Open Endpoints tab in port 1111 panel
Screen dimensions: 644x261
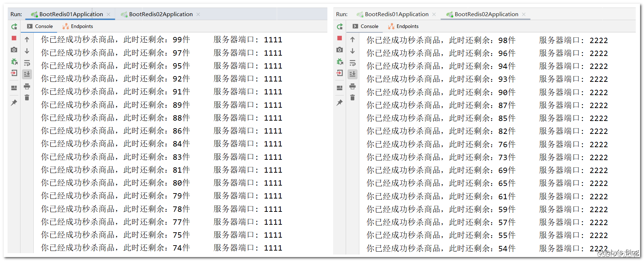tap(78, 26)
